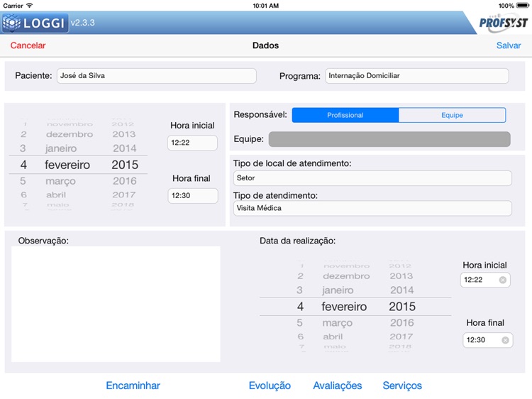Open Tipo de atendimento Visita Médica
This screenshot has height=399, width=532.
pos(372,208)
